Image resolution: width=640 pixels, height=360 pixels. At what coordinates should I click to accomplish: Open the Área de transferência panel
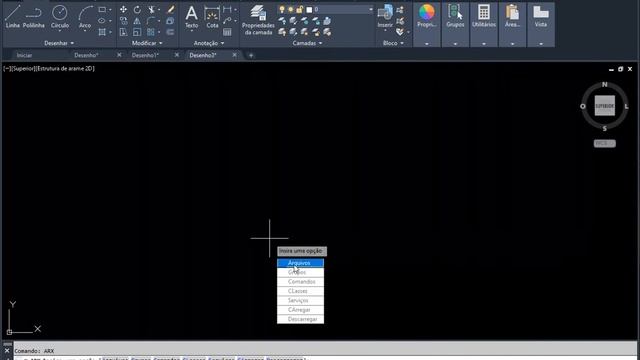[x=512, y=16]
